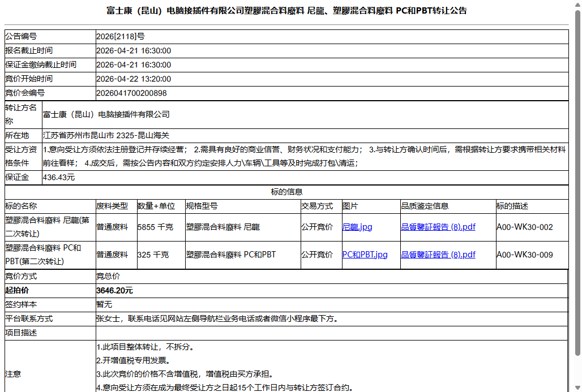Image resolution: width=582 pixels, height=392 pixels.
Task: Click the starting price value 3646.20元
Action: (x=114, y=290)
